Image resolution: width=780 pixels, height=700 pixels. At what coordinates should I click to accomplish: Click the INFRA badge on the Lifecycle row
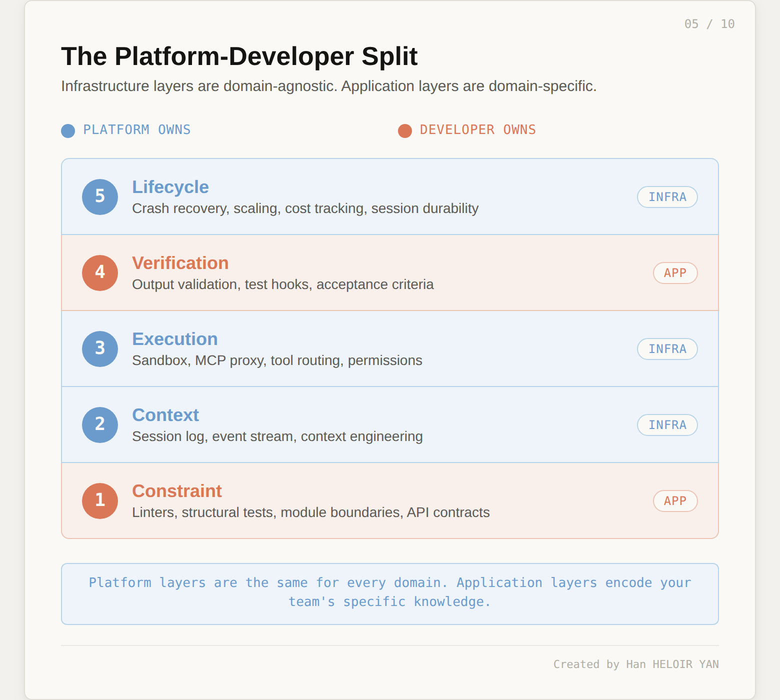[x=667, y=197]
